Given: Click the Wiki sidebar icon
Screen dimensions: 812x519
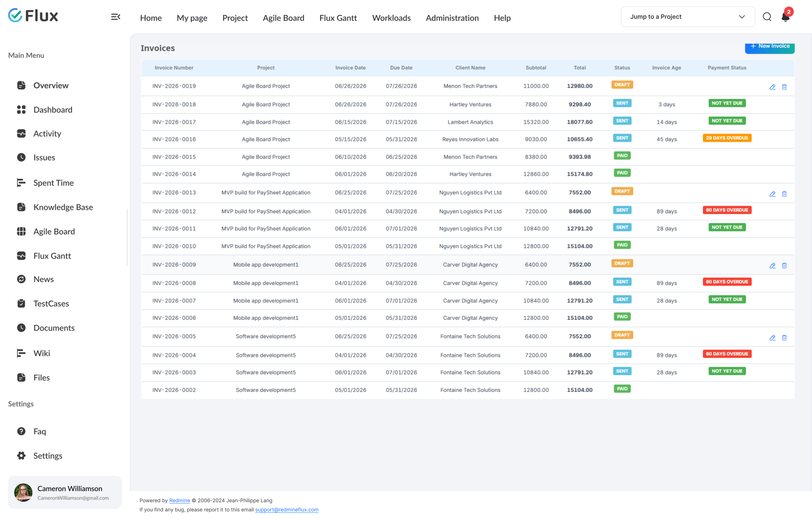Looking at the screenshot, I should pos(21,353).
